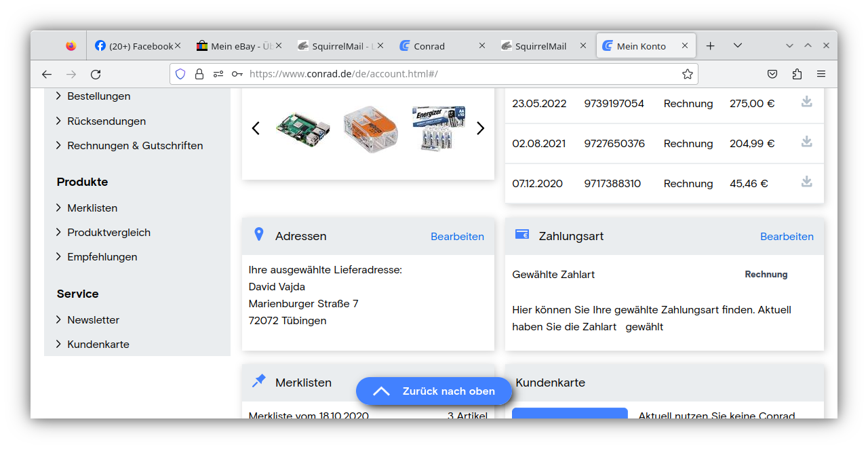The image size is (868, 449).
Task: Click the location pin icon beside Adressen
Action: point(258,234)
